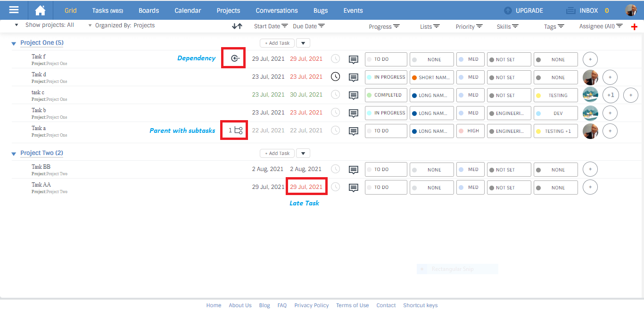Add assignee plus circle on Task BB
Viewport: 644px width, 310px height.
(x=590, y=170)
